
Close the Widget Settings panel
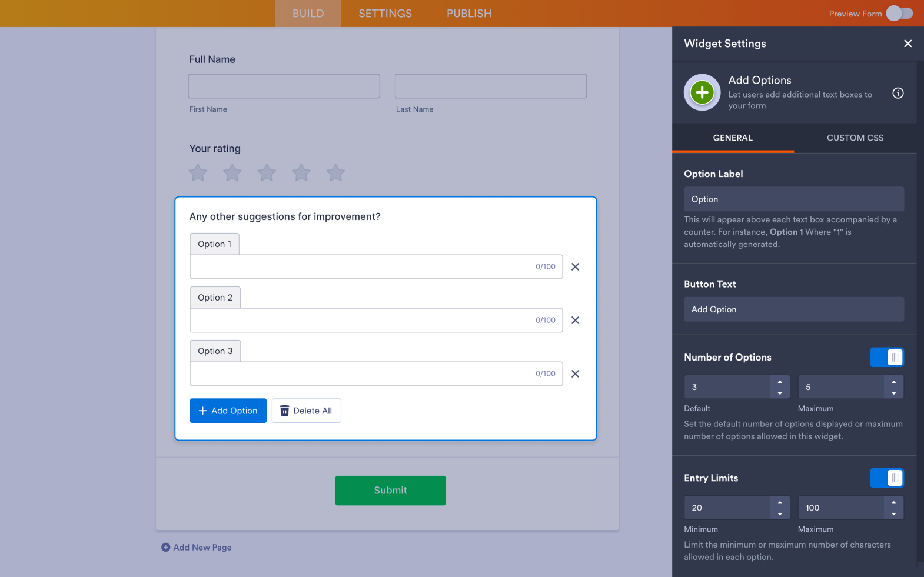click(x=908, y=44)
